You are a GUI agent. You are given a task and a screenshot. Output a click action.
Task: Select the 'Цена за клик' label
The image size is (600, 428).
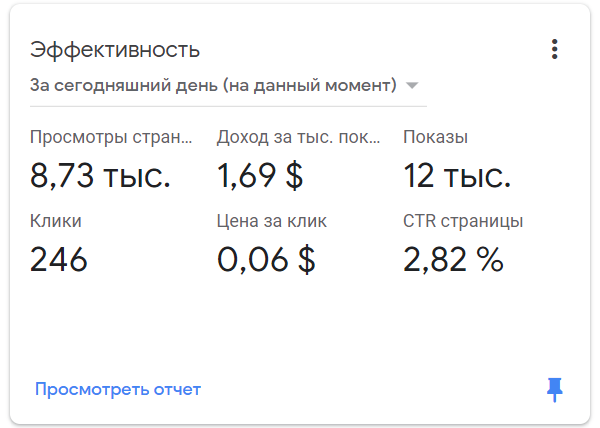click(x=271, y=221)
